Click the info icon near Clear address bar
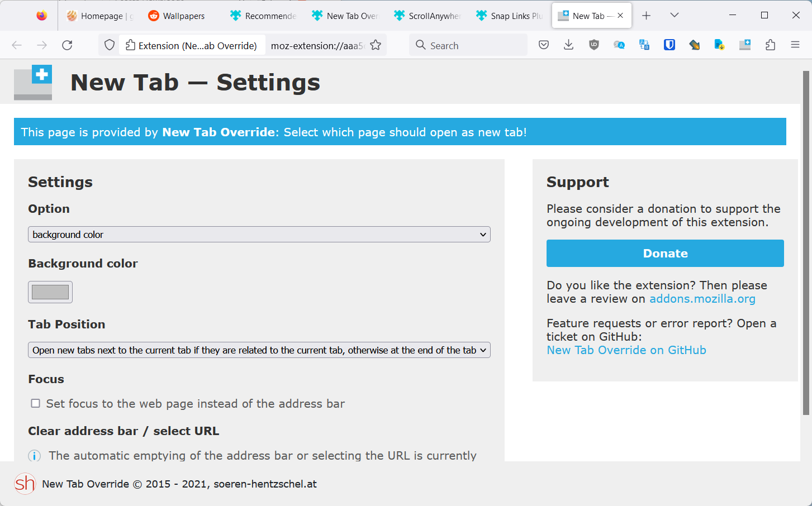This screenshot has height=506, width=812. tap(34, 456)
